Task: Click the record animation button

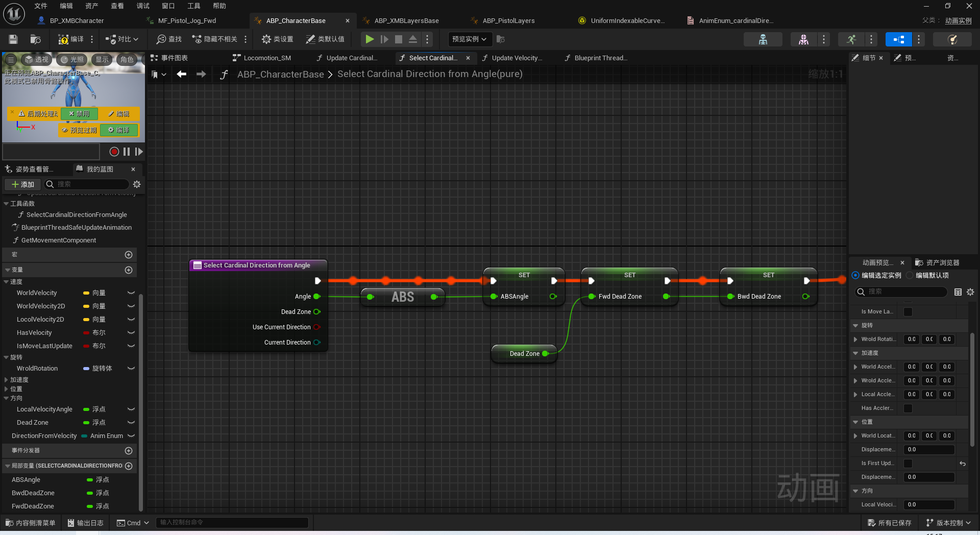Action: [x=114, y=152]
